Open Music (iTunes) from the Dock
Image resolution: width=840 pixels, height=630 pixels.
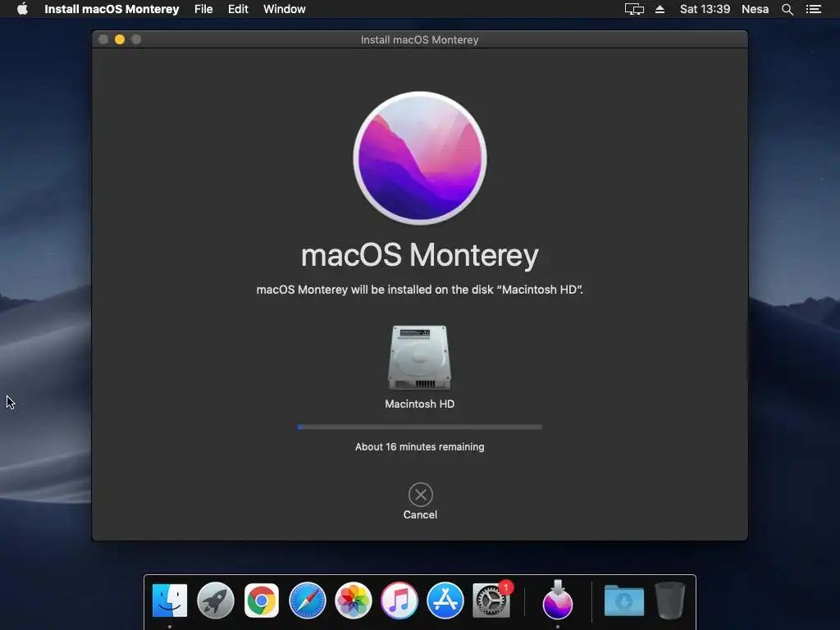click(399, 600)
